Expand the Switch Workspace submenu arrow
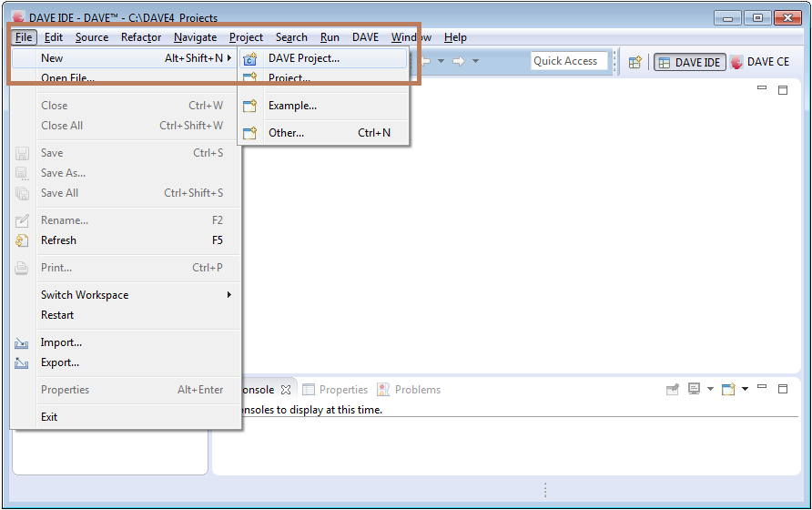Screen dimensions: 812x510 pos(228,295)
